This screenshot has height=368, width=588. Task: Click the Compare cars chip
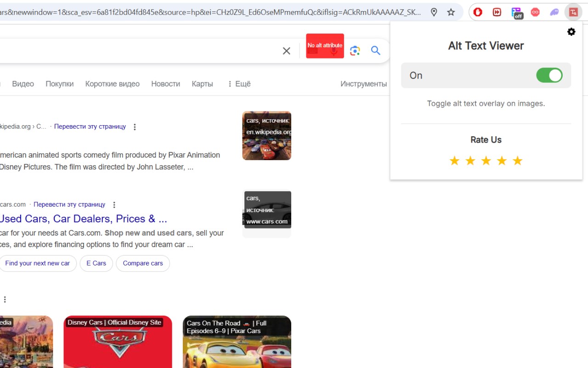coord(143,264)
